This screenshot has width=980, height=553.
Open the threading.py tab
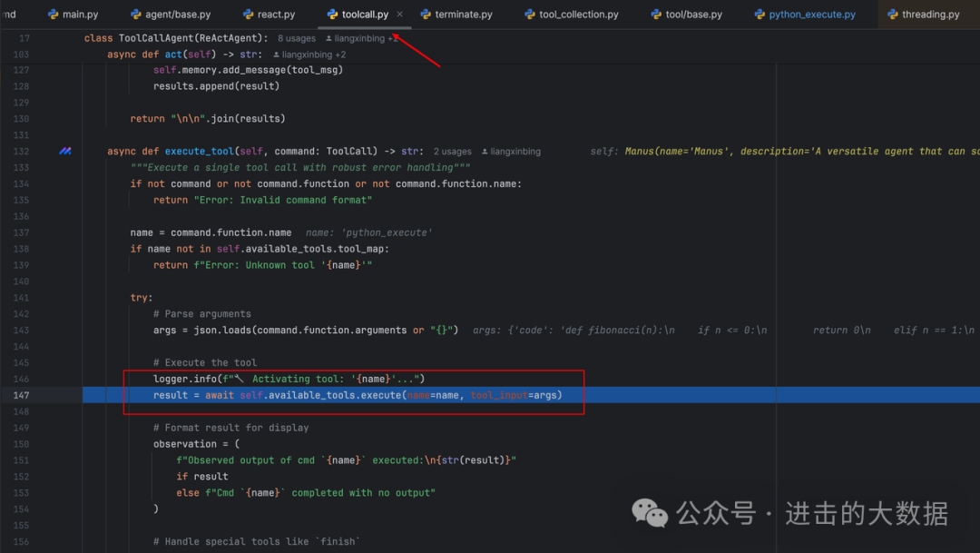pyautogui.click(x=924, y=14)
